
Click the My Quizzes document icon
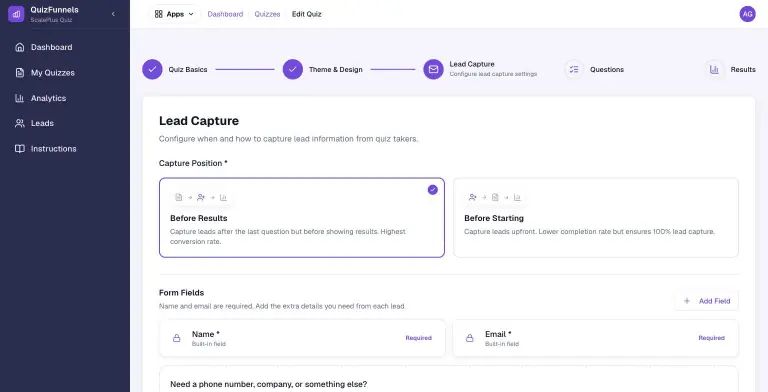(x=20, y=73)
